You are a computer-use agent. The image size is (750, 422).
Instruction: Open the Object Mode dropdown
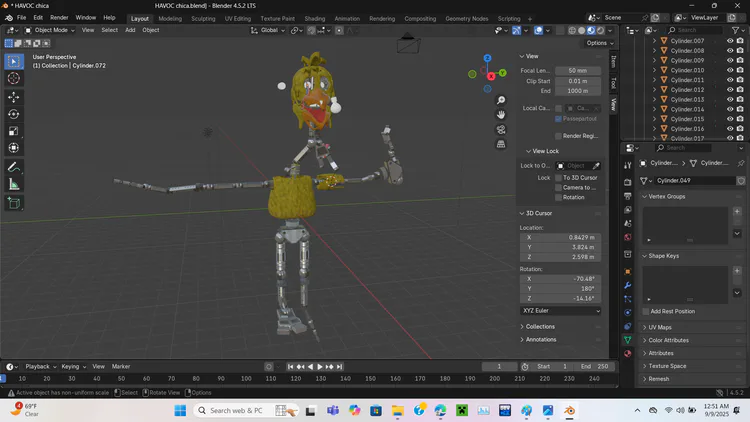pyautogui.click(x=50, y=30)
